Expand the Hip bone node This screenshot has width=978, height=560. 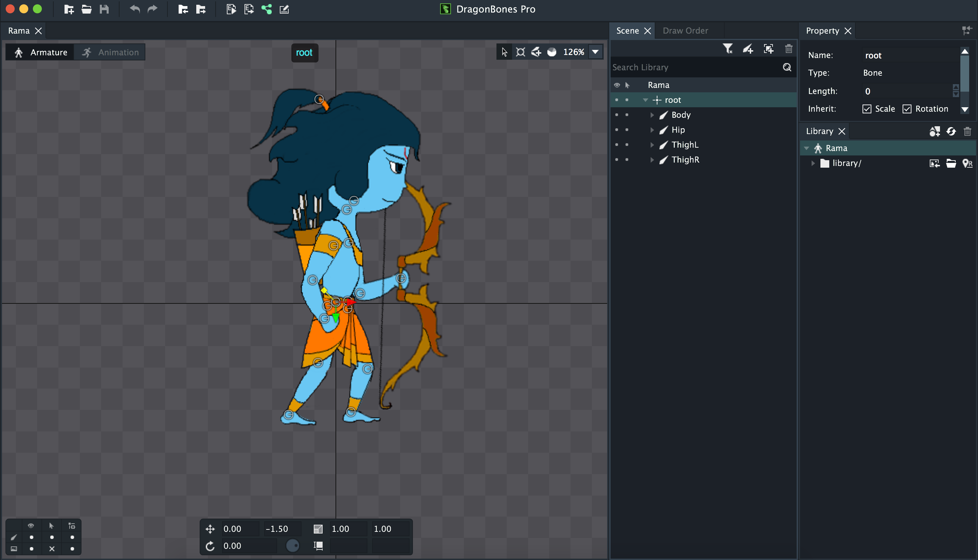coord(652,130)
